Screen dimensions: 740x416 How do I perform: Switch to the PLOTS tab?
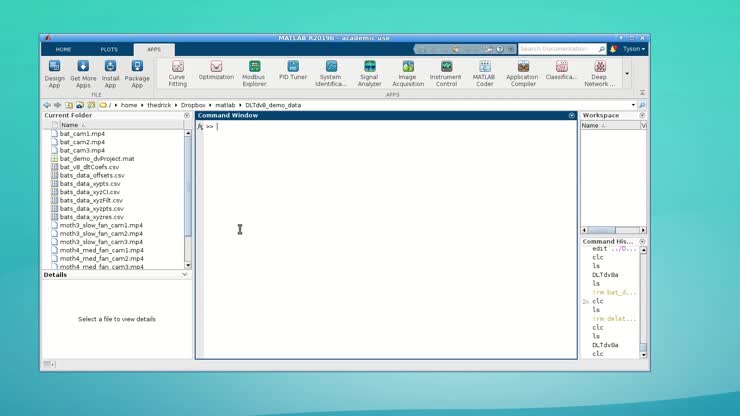(108, 49)
